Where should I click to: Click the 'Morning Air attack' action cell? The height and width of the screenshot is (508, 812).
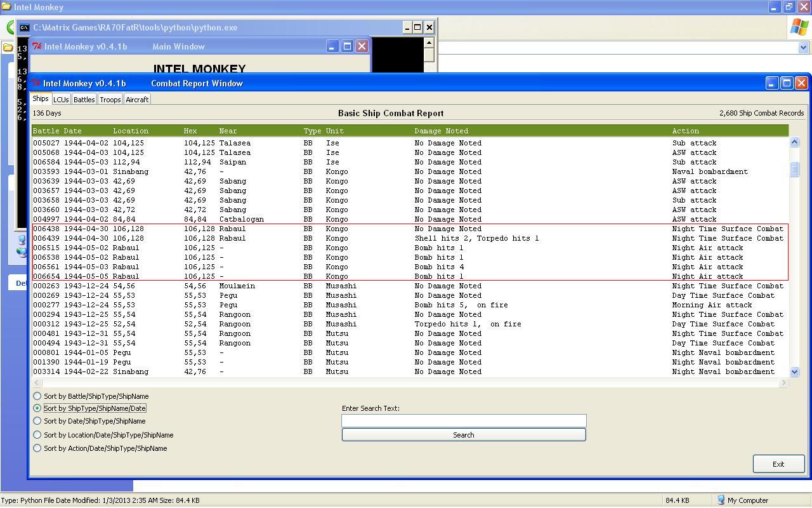[x=712, y=305]
